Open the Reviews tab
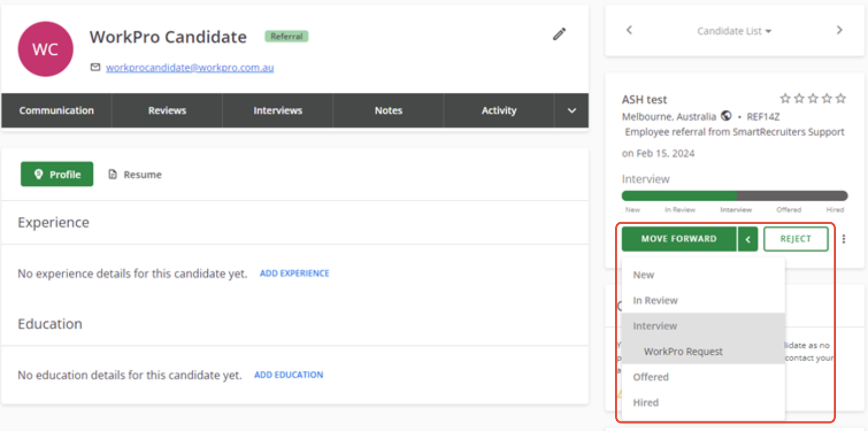Viewport: 868px width, 431px height. (167, 110)
